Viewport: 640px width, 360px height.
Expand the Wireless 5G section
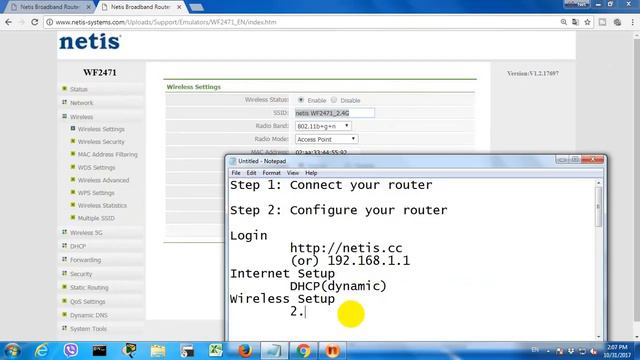click(x=86, y=233)
